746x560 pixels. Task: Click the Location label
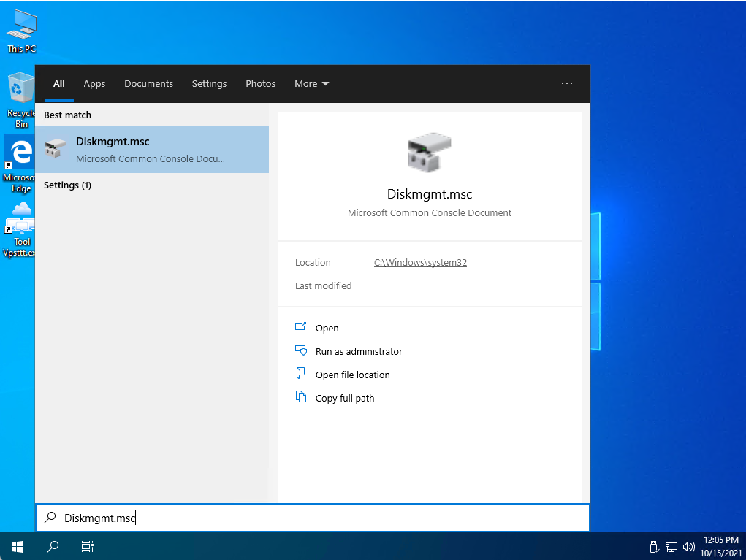click(313, 262)
